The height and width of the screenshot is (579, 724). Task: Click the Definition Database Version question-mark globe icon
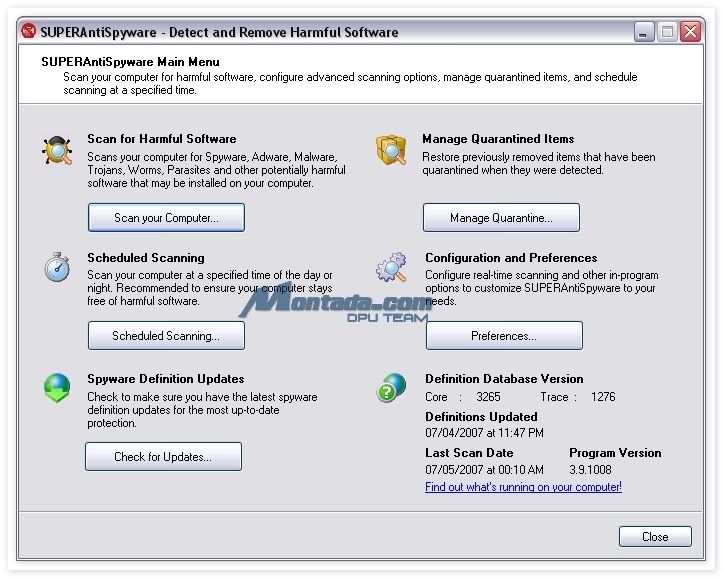pos(391,388)
